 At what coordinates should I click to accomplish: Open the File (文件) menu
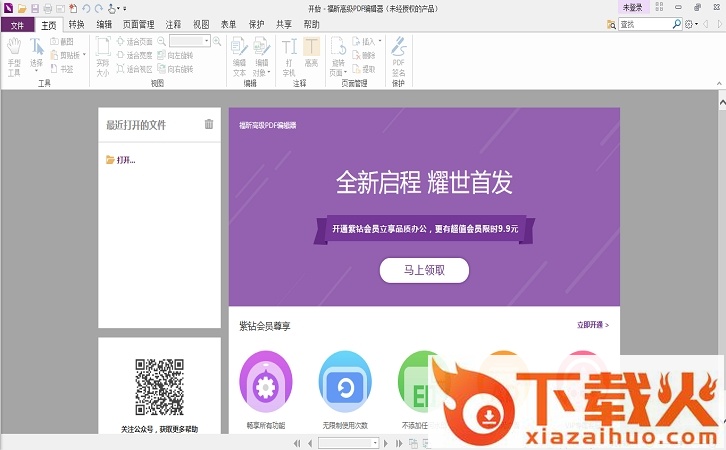(17, 25)
